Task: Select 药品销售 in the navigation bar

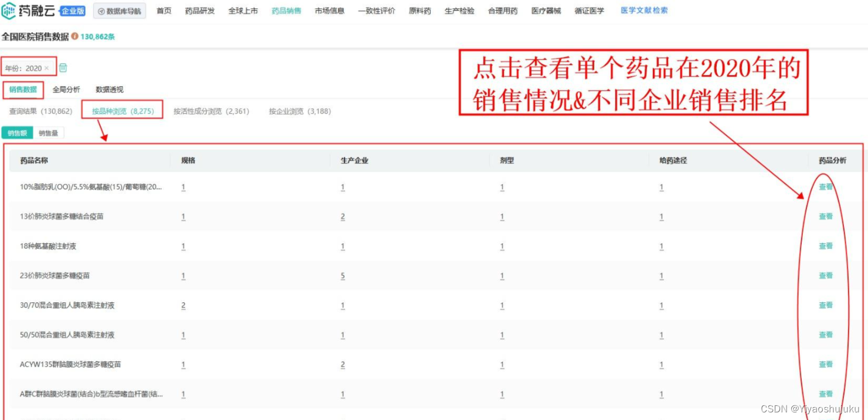Action: (287, 11)
